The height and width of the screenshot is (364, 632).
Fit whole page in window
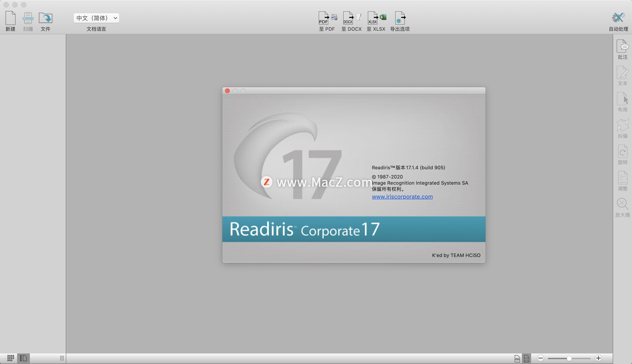tap(527, 358)
